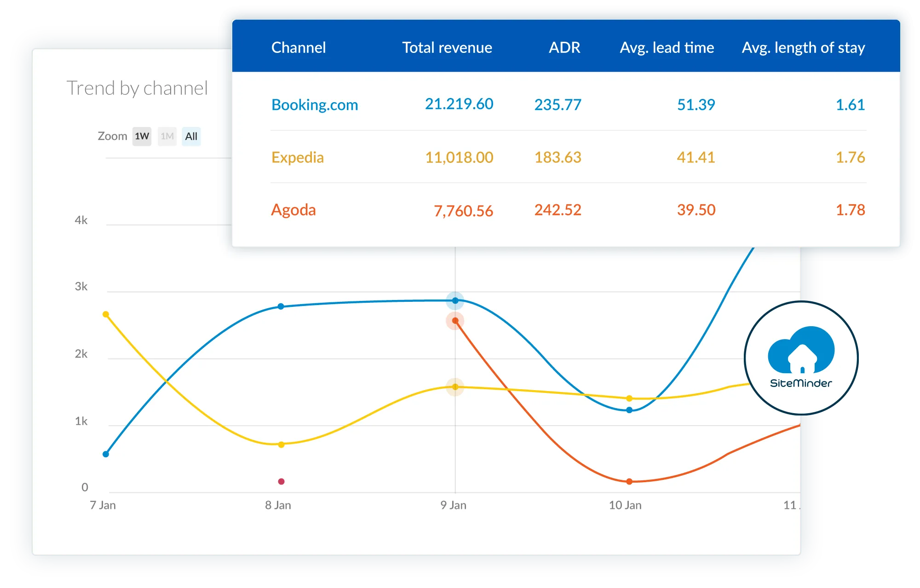The width and height of the screenshot is (920, 588).
Task: Click the Channel column header
Action: click(x=299, y=47)
